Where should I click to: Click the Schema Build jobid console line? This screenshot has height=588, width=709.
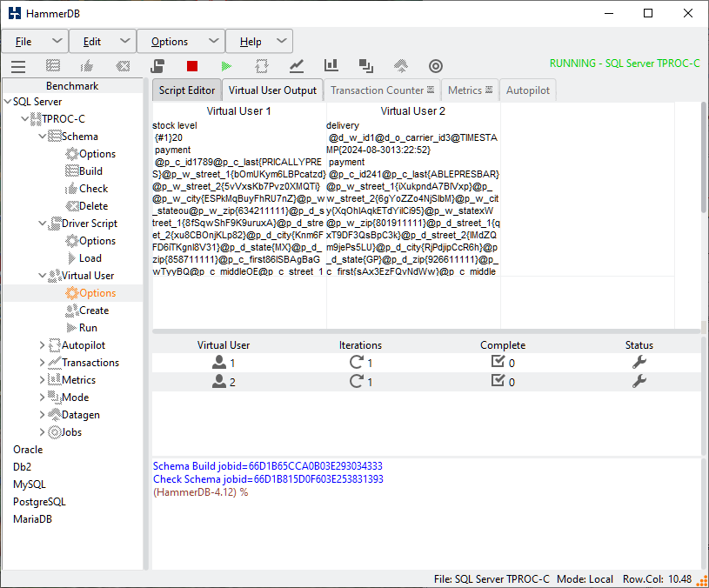pyautogui.click(x=268, y=466)
